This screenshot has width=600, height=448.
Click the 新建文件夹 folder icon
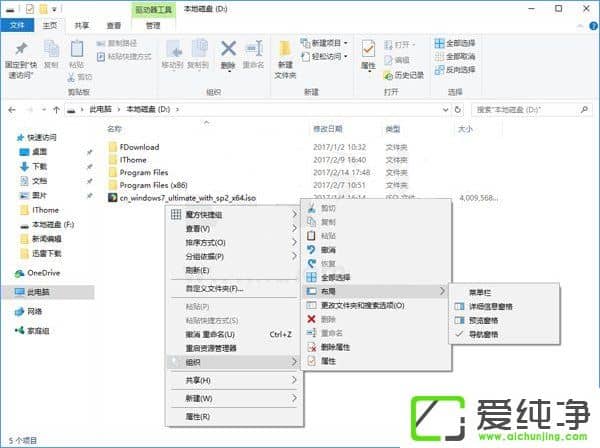pos(286,55)
